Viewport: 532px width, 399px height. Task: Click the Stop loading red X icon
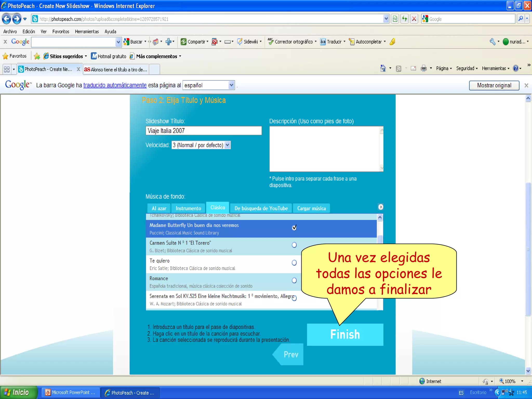[414, 19]
